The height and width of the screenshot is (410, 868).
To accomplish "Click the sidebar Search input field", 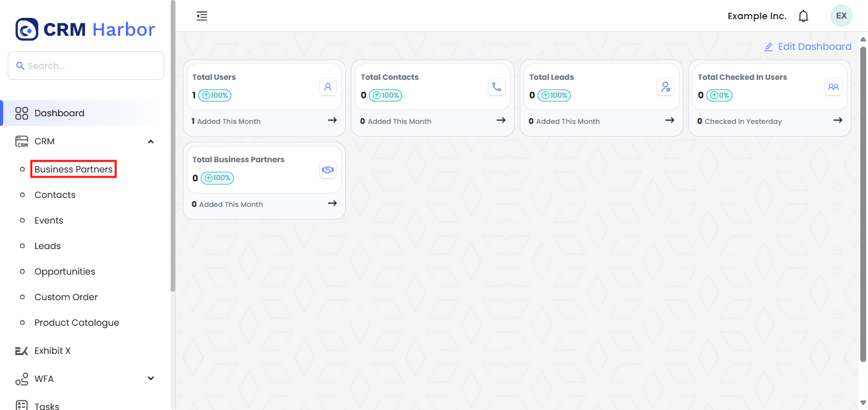I will [86, 66].
